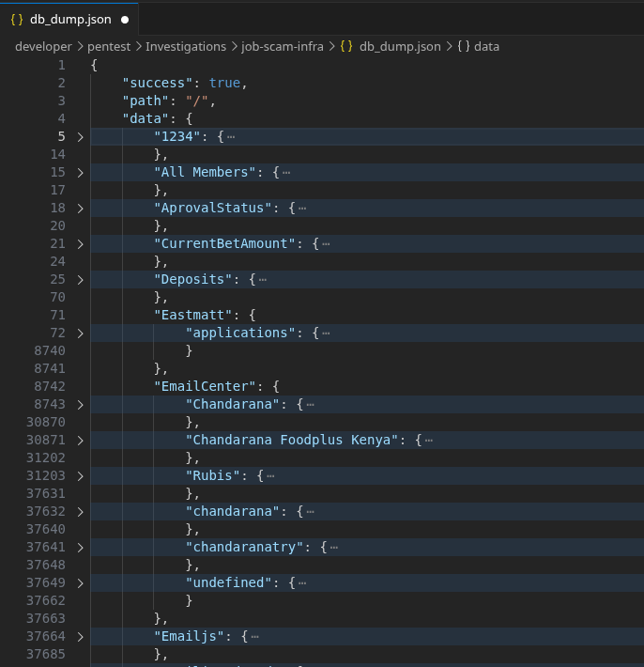Click line number 30870 in the gutter
Screen dimensions: 644x667
pos(46,423)
